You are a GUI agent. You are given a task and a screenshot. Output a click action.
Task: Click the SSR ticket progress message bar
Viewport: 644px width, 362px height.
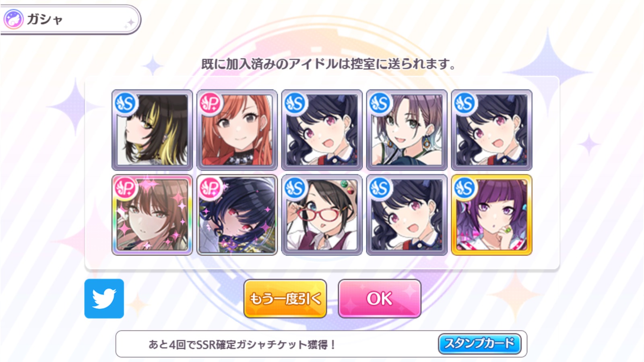pyautogui.click(x=321, y=344)
